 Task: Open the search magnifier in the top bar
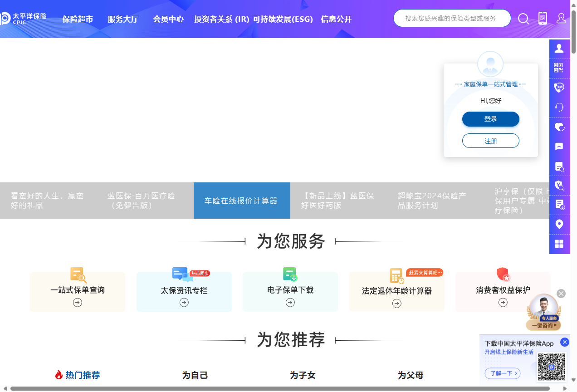pyautogui.click(x=523, y=19)
